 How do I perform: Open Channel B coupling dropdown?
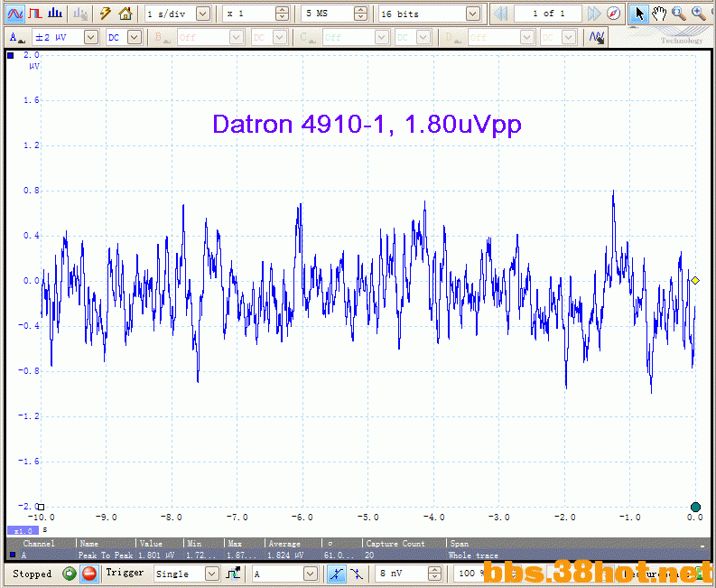[280, 37]
